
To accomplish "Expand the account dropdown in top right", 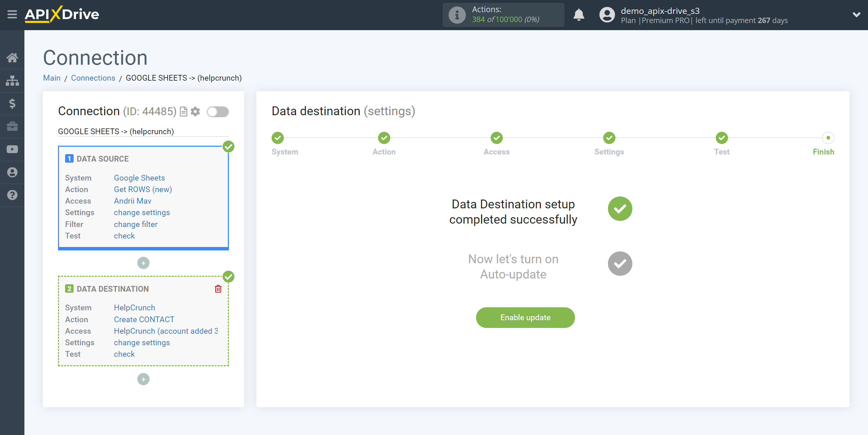I will (x=857, y=15).
